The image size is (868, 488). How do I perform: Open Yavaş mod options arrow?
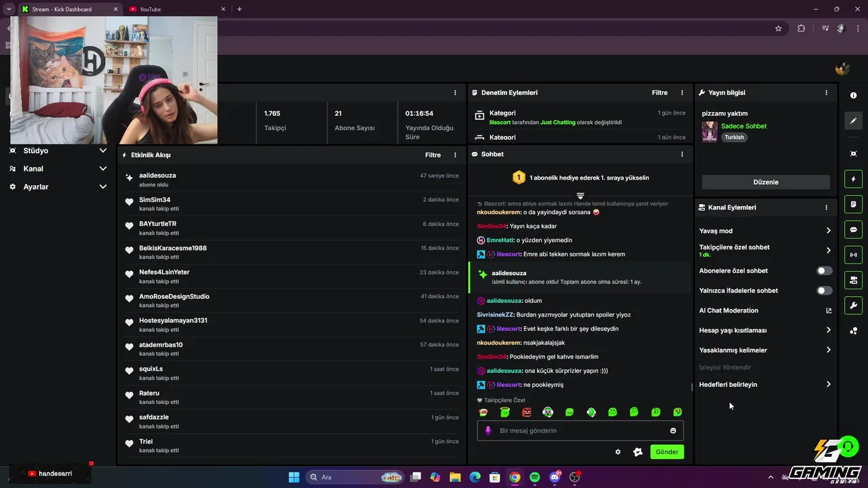coord(828,231)
